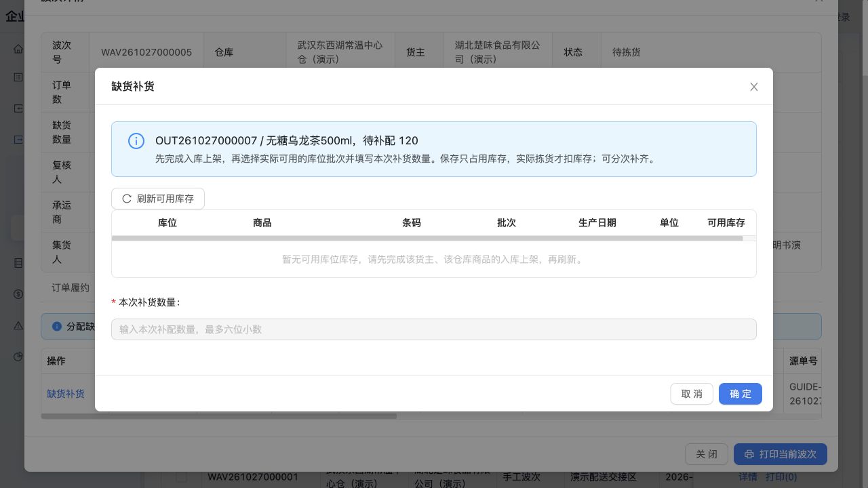Click the 打印当前波次 print button
The image size is (868, 488).
coord(781,454)
